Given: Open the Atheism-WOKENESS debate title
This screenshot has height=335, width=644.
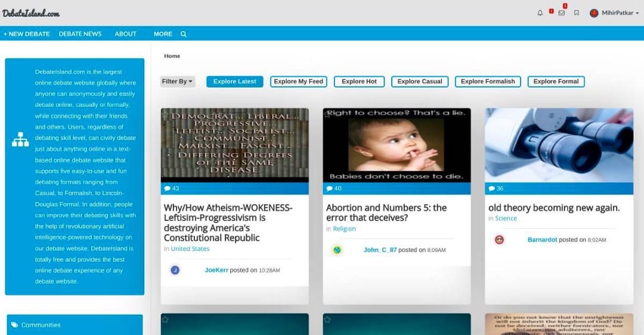Looking at the screenshot, I should point(228,223).
